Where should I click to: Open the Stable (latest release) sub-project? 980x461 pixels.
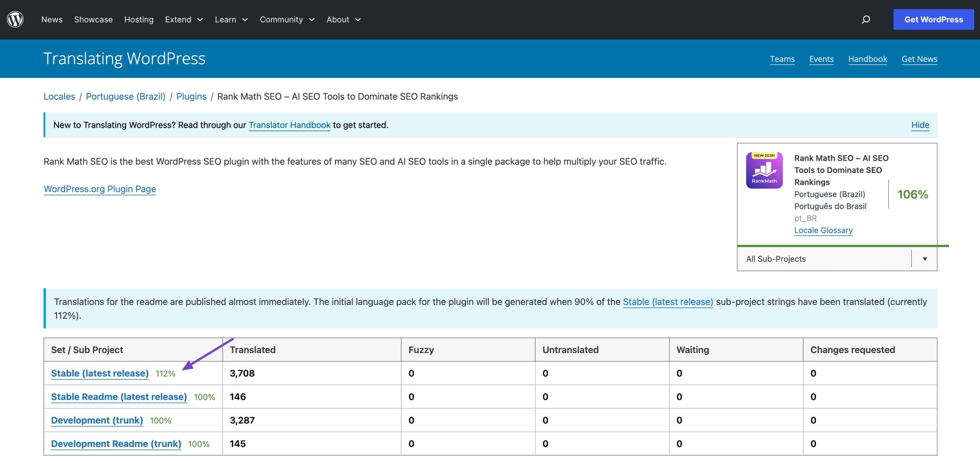point(100,373)
